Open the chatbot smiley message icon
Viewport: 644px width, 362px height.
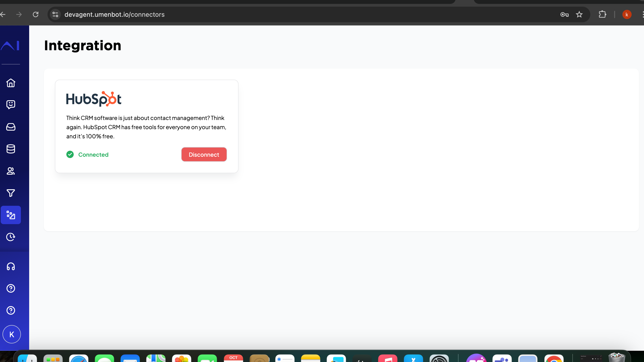coord(11,105)
